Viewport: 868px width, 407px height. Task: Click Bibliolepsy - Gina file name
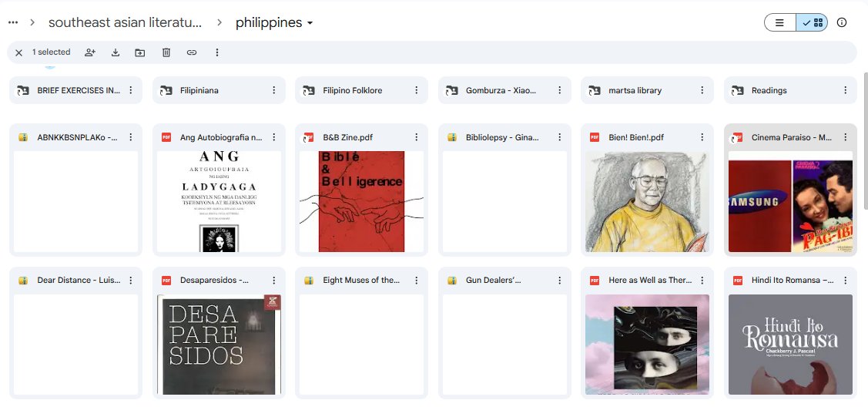pyautogui.click(x=503, y=137)
